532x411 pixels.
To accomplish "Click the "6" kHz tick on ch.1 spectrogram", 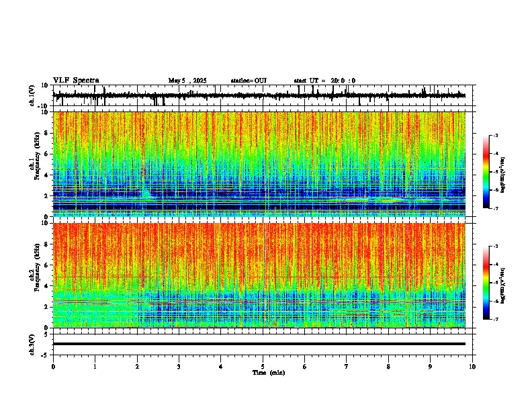I will pyautogui.click(x=47, y=154).
